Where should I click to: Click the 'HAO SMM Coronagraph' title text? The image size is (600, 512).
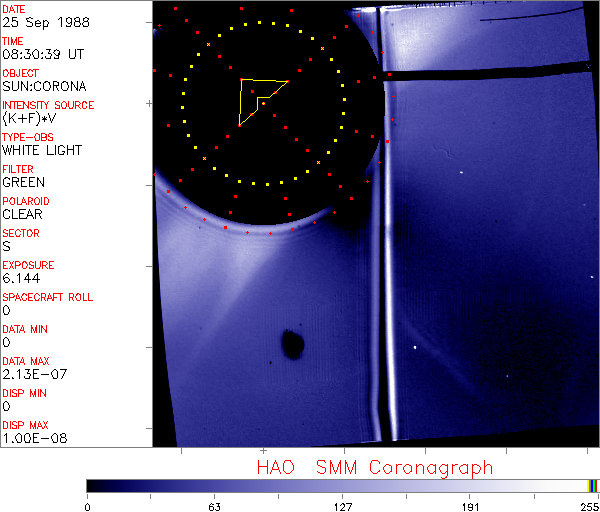(374, 467)
